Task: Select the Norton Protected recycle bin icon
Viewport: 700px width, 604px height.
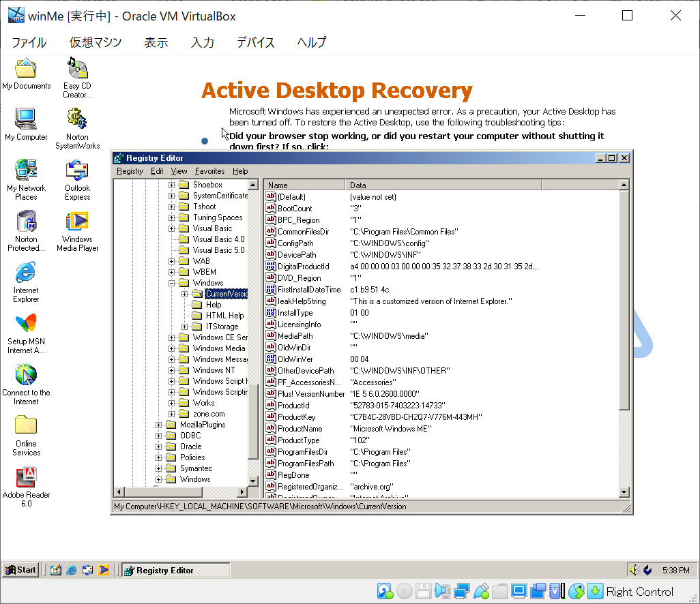Action: [26, 230]
